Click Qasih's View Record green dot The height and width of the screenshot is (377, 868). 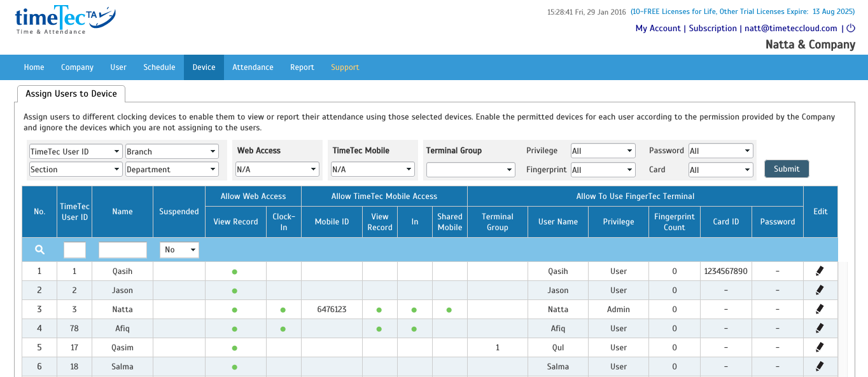235,271
